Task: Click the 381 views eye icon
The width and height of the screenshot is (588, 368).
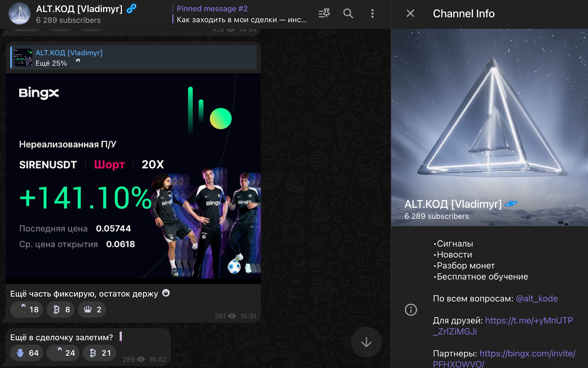Action: pos(232,316)
